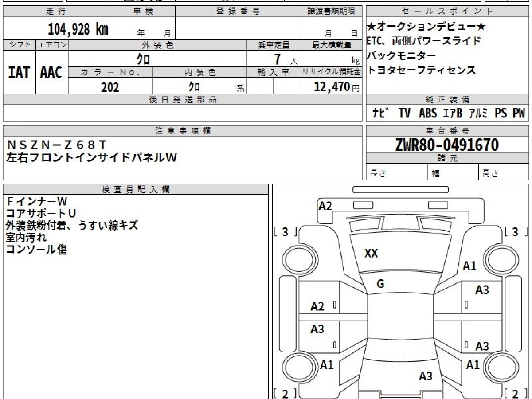Viewport: 532px width, 399px height.
Task: Click the クロ value under 内装色
Action: pyautogui.click(x=194, y=86)
